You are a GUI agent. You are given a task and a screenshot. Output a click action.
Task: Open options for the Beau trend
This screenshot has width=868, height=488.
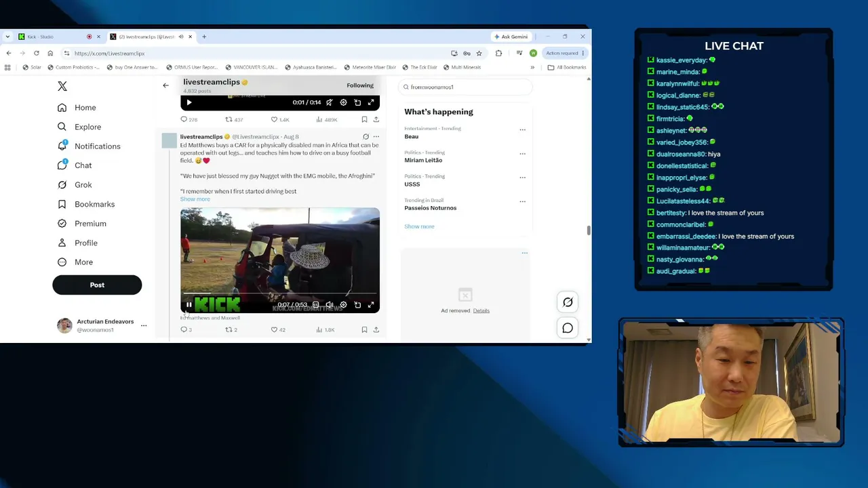(522, 129)
